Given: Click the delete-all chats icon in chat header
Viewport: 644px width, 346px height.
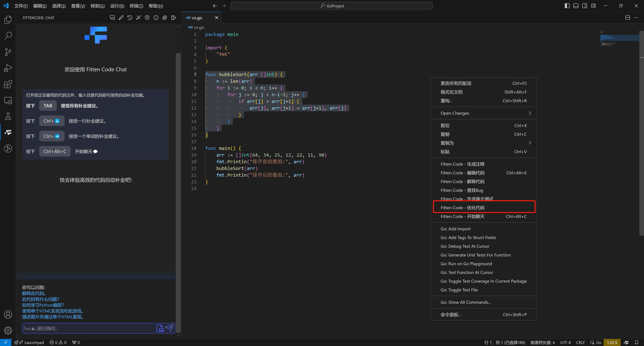Looking at the screenshot, I should [165, 18].
